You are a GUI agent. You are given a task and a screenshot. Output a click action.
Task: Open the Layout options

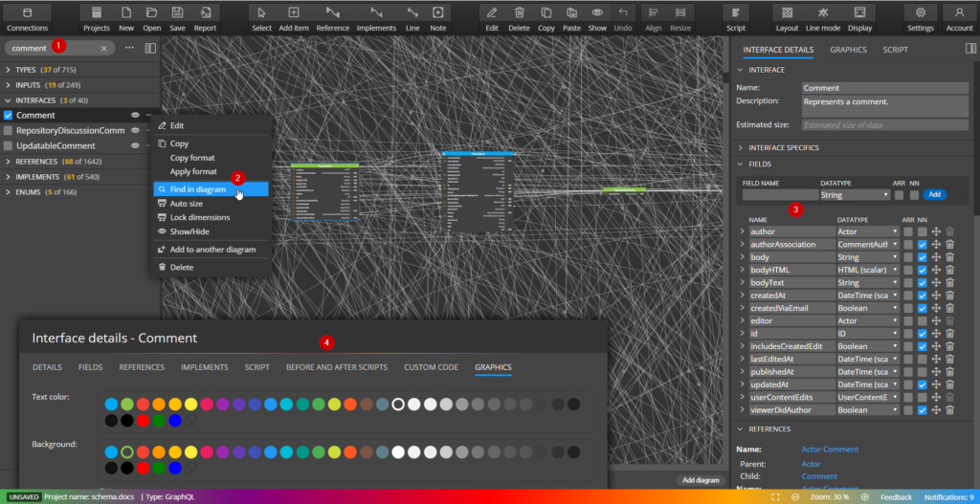click(x=788, y=19)
